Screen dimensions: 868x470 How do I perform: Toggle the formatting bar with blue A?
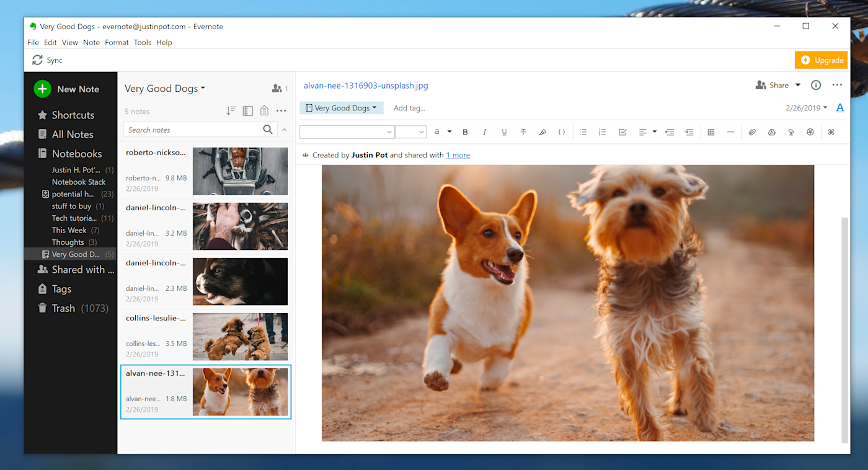(x=840, y=108)
